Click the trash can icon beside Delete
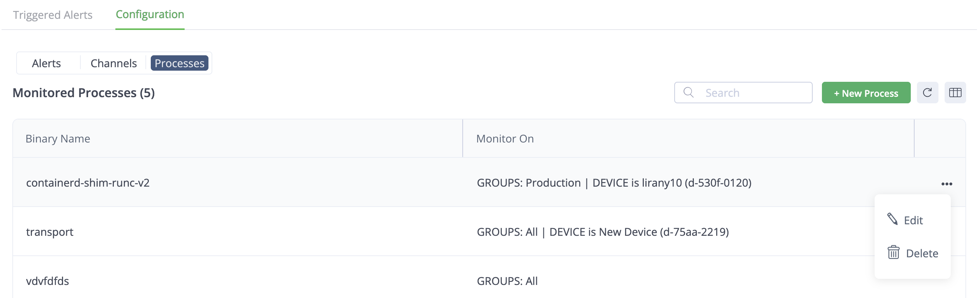This screenshot has width=980, height=298. (x=893, y=253)
